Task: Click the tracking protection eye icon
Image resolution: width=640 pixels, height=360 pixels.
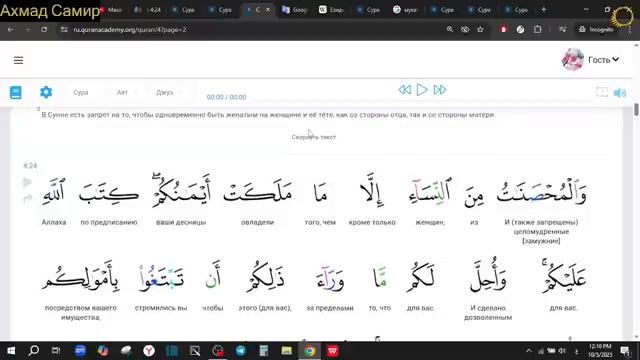Action: [465, 29]
